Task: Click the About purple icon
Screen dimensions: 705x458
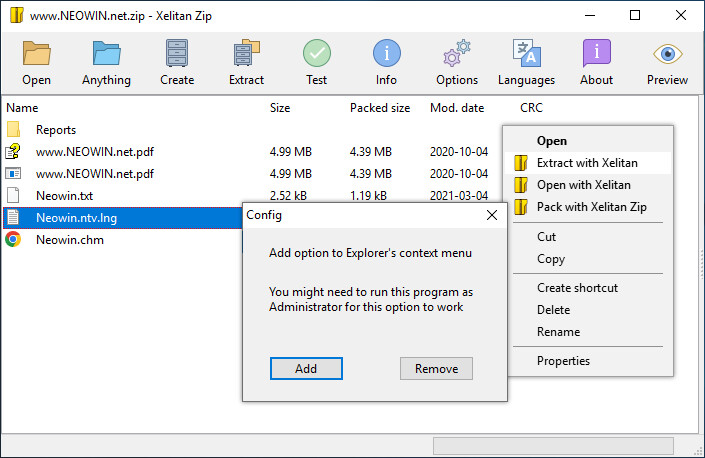Action: [x=597, y=53]
